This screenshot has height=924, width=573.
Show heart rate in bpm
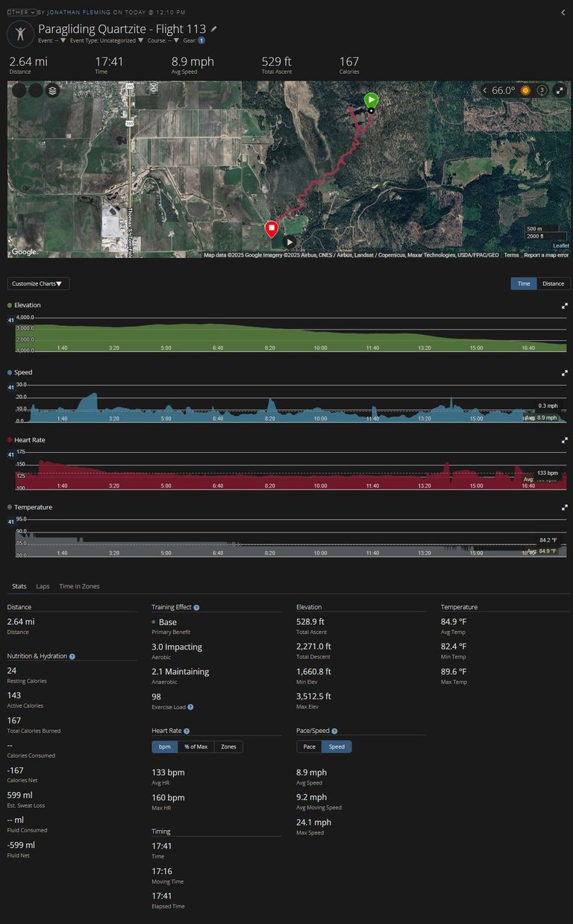pyautogui.click(x=164, y=747)
